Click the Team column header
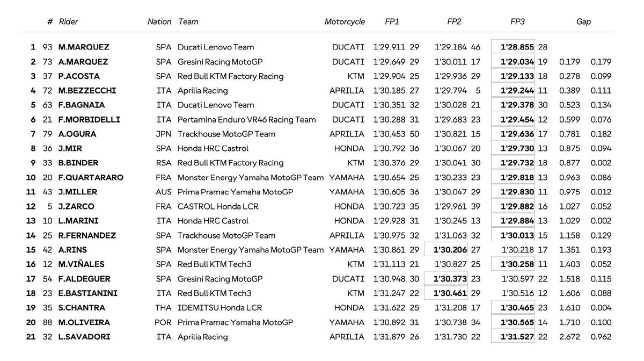This screenshot has width=644, height=361. click(x=188, y=22)
